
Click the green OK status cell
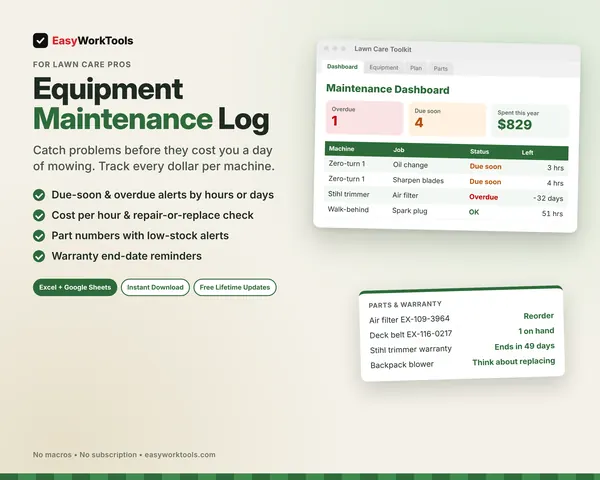(x=474, y=212)
